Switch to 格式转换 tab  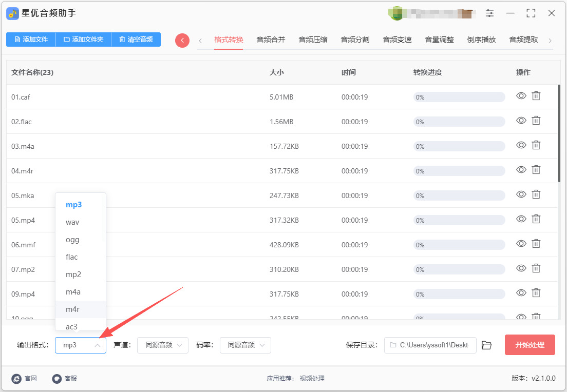[229, 40]
